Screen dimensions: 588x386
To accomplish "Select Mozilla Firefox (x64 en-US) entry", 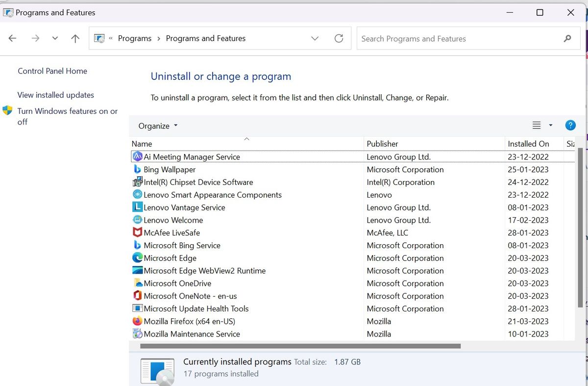I will (x=190, y=321).
